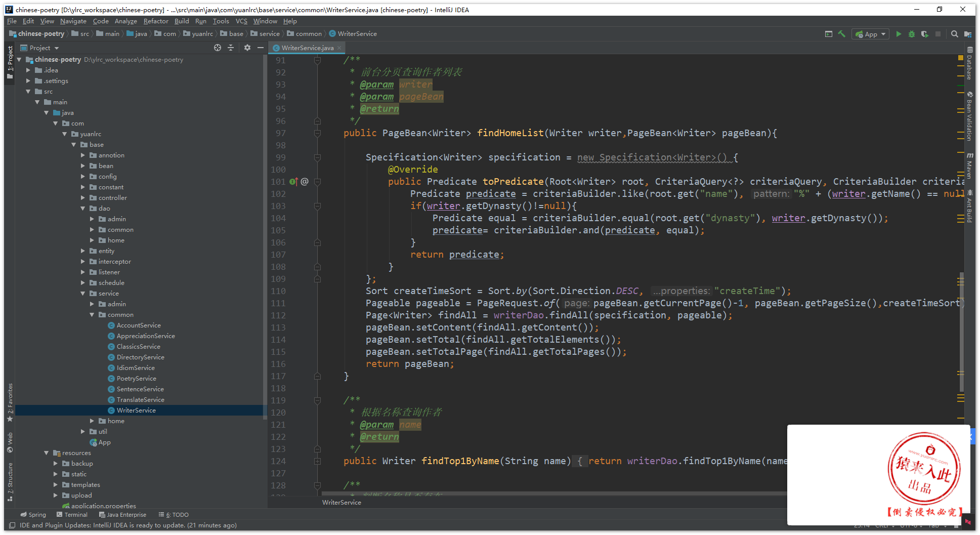Expand the controller folder in tree

(x=83, y=198)
